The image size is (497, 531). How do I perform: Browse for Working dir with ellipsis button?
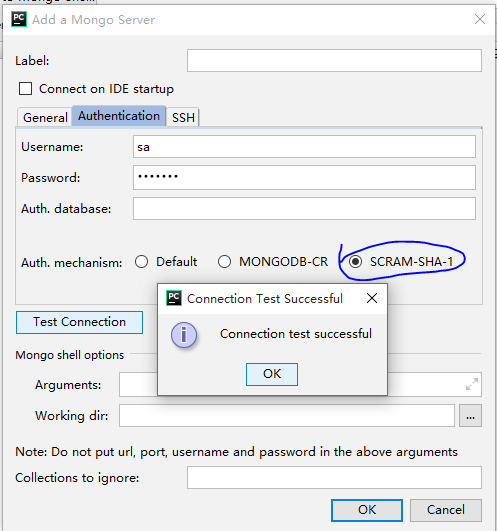(470, 416)
